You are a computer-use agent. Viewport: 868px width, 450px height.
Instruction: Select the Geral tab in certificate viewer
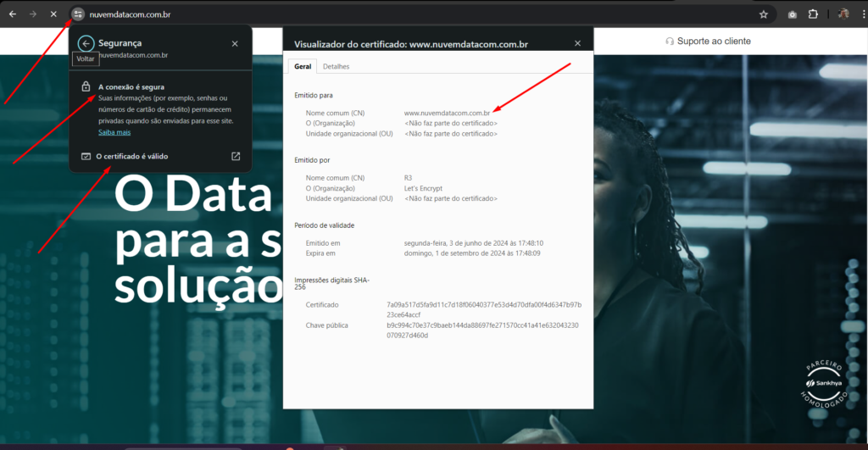(x=302, y=66)
